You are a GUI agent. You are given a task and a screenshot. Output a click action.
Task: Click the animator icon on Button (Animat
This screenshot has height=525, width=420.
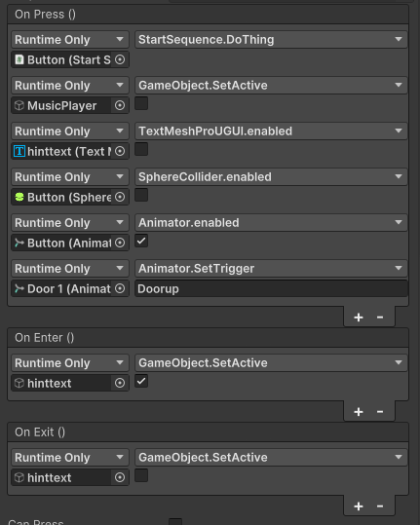[x=19, y=243]
